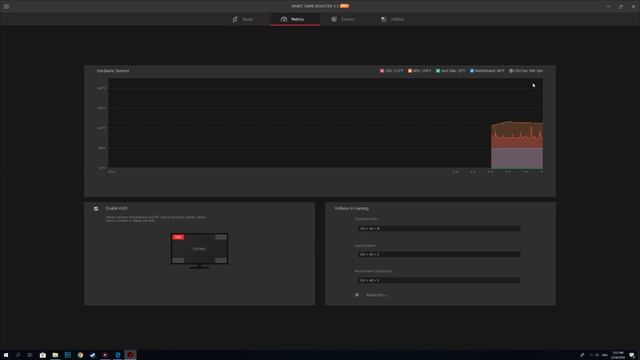This screenshot has width=640, height=360.
Task: Click the third hotkey input field
Action: [439, 280]
